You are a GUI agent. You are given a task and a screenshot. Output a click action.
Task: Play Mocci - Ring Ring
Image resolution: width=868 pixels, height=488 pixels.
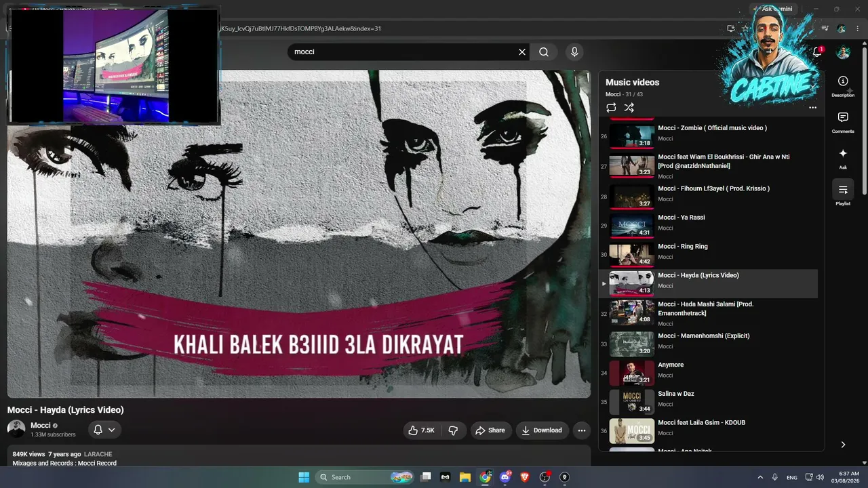(x=708, y=253)
